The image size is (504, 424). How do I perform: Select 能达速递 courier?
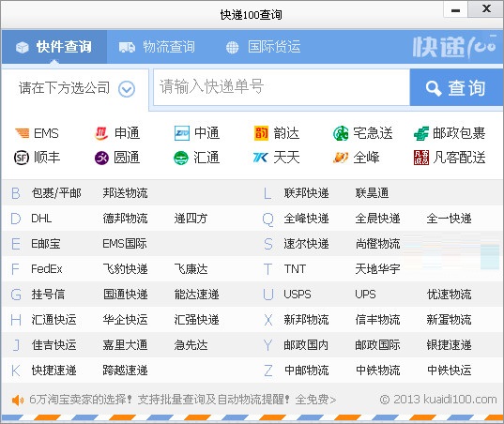point(196,295)
